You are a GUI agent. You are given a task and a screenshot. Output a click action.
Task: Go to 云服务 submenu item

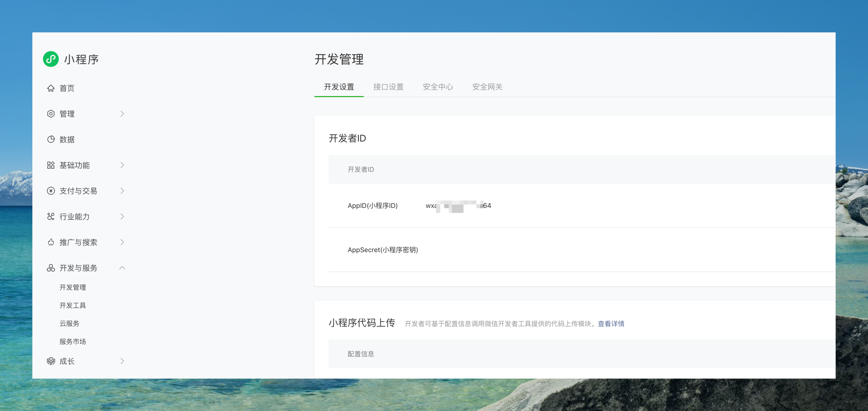click(69, 324)
